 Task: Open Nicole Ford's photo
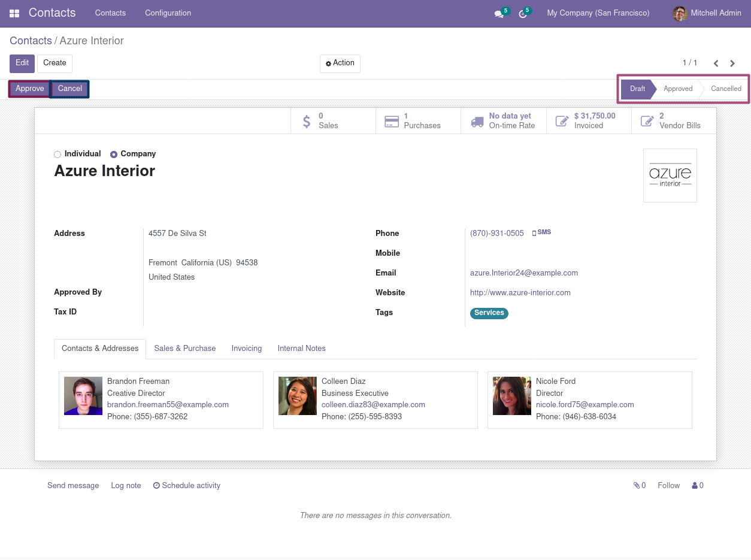click(x=512, y=396)
